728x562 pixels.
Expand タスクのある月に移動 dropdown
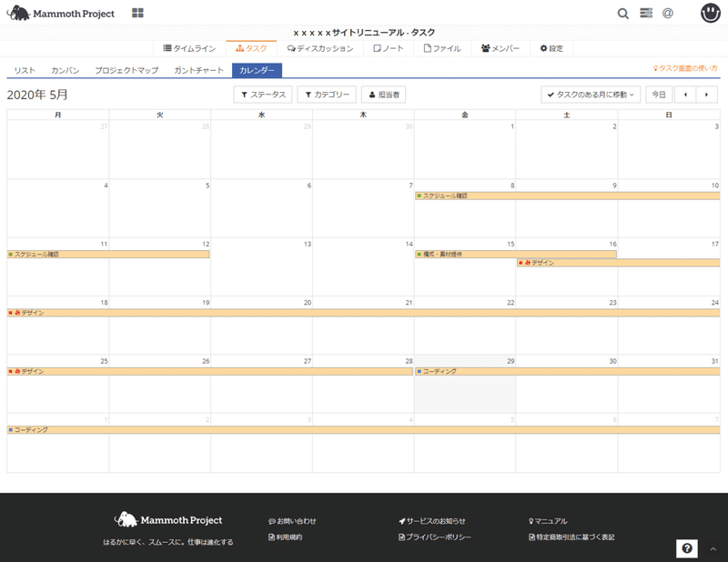tap(591, 95)
